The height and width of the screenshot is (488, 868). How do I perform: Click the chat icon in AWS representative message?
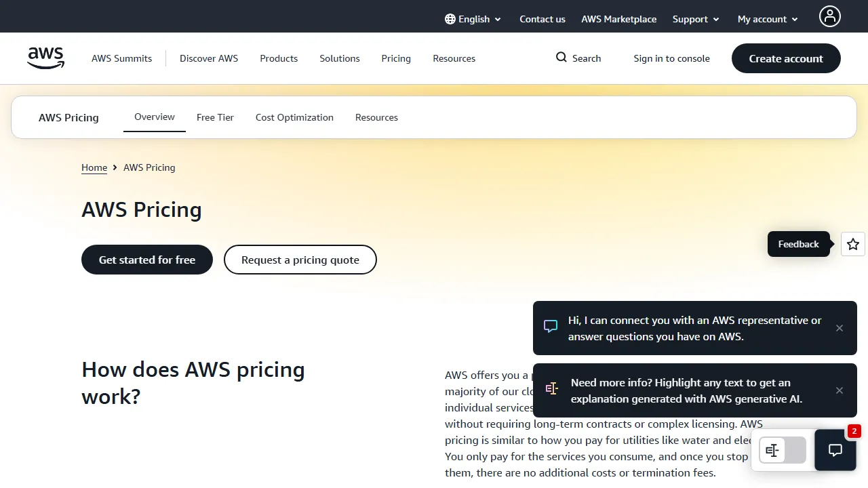551,327
